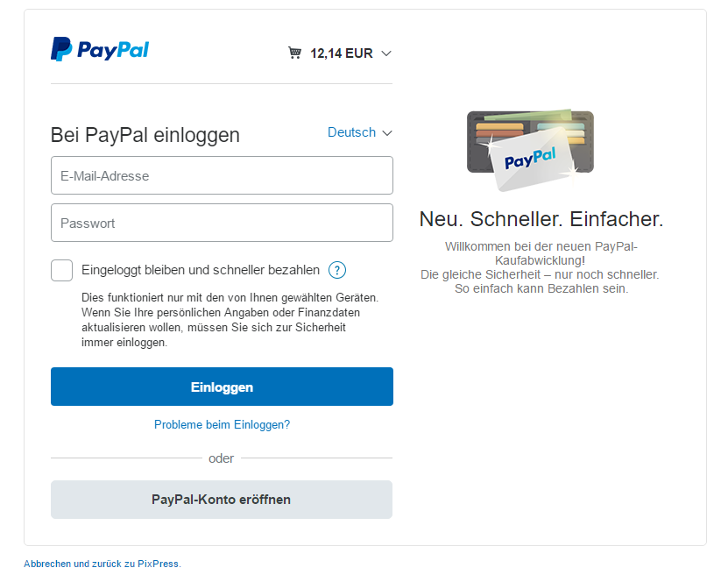Viewport: 728px width, 575px height.
Task: Expand the chevron beside Deutsch
Action: [387, 133]
